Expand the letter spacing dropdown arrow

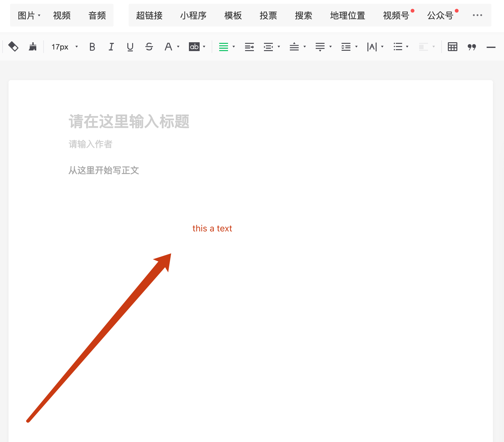pyautogui.click(x=382, y=47)
